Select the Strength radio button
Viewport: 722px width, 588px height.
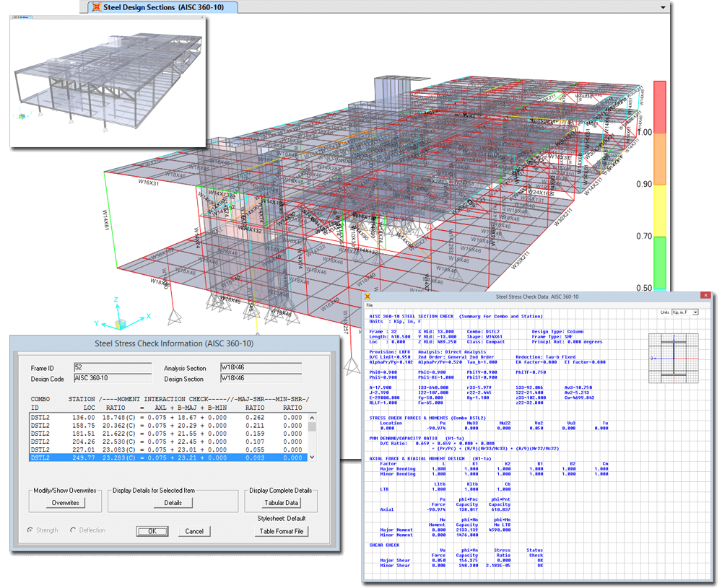[30, 530]
